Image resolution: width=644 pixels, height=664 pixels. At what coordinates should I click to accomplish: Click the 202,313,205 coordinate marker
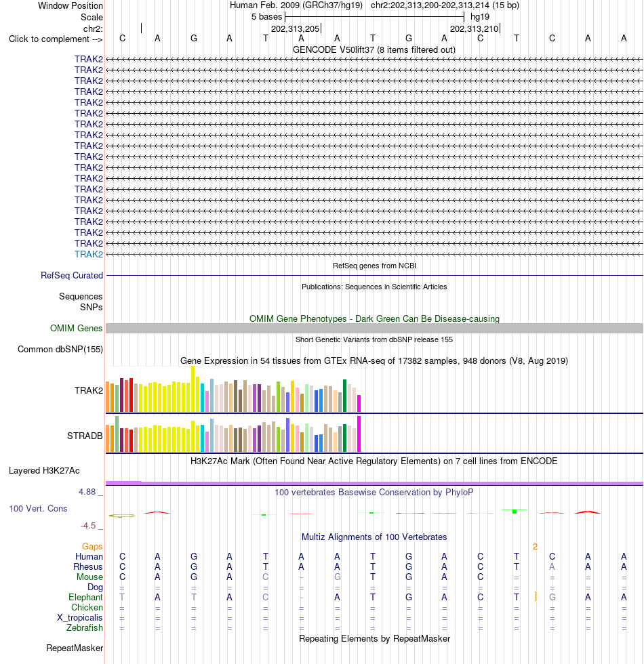pyautogui.click(x=296, y=28)
